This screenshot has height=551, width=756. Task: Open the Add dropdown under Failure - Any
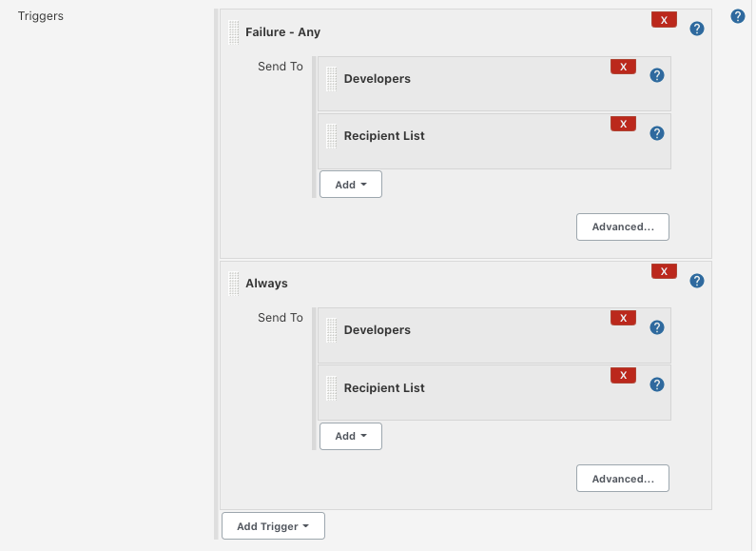coord(350,185)
